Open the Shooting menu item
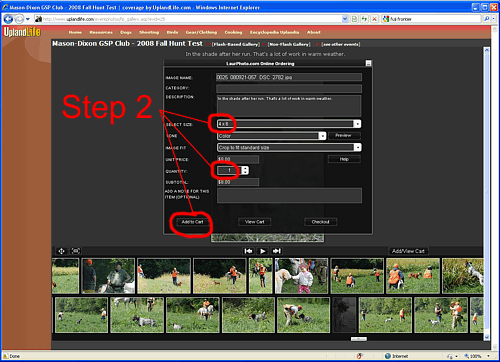The height and width of the screenshot is (362, 500). (149, 32)
